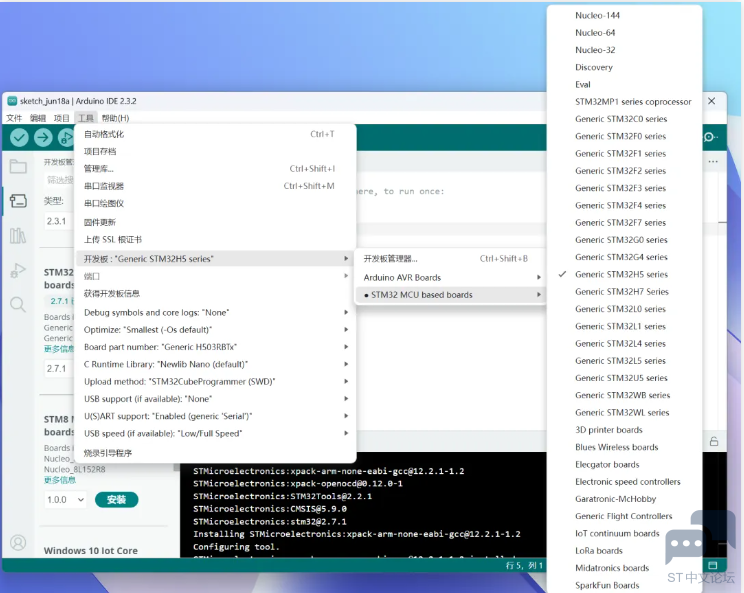Image resolution: width=744 pixels, height=593 pixels.
Task: Choose 自动格式化 menu entry
Action: point(215,134)
